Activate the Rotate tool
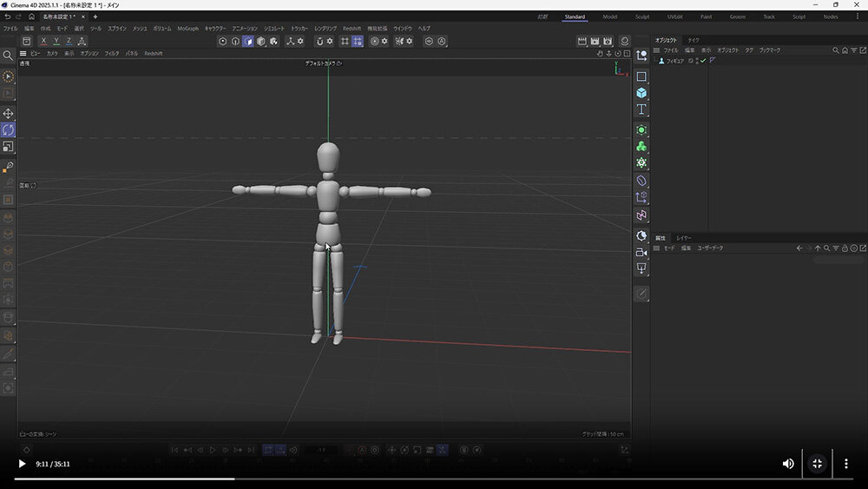 [x=9, y=129]
